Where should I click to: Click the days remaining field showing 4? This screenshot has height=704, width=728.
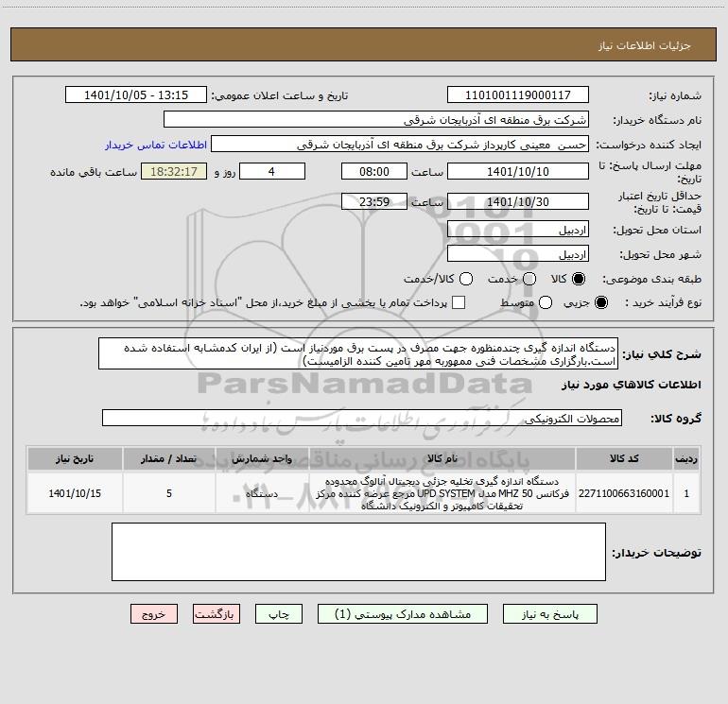(x=272, y=171)
